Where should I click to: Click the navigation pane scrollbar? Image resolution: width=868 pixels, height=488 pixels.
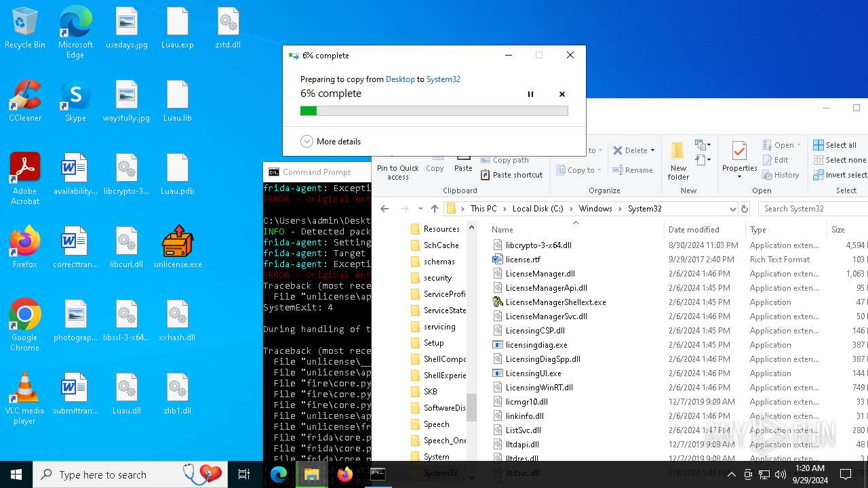tap(472, 408)
